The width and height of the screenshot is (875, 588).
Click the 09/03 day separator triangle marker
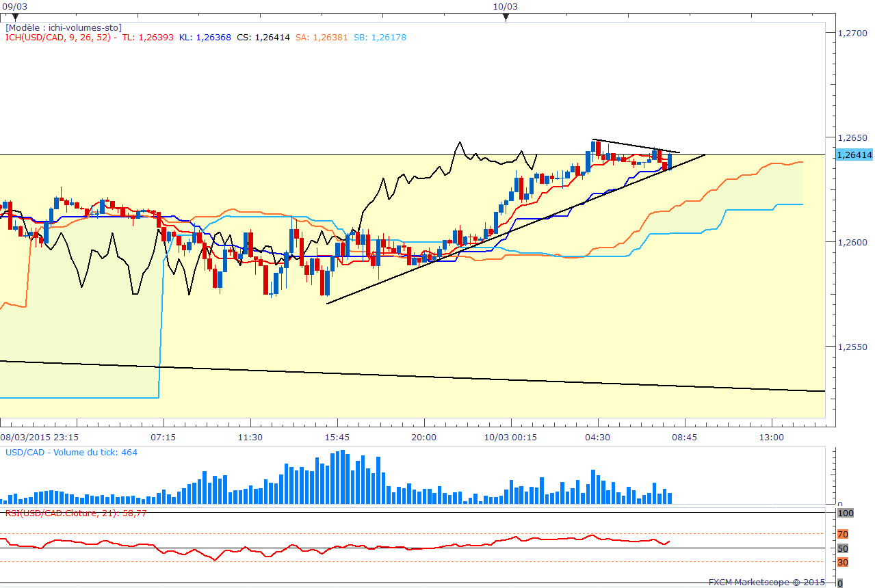pyautogui.click(x=15, y=17)
